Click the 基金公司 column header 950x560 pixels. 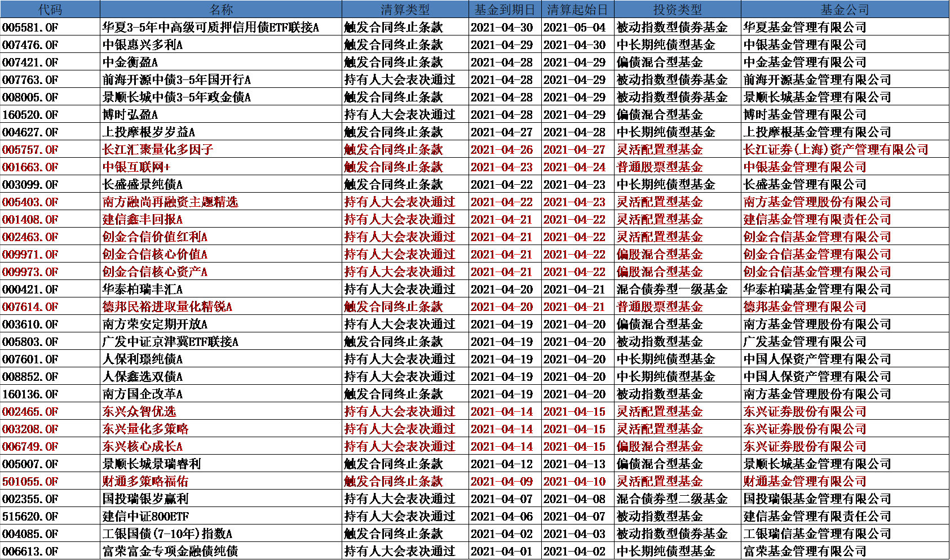(x=845, y=10)
